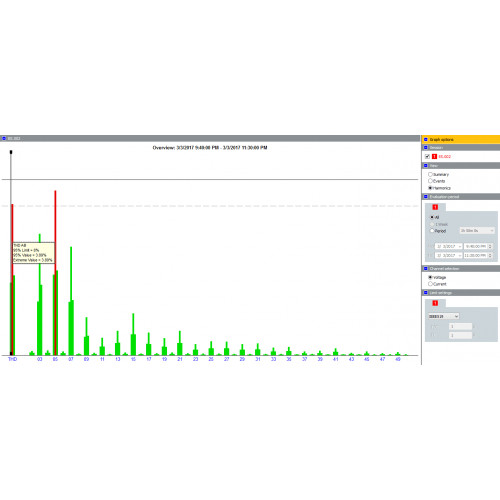Viewport: 500px width, 500px height.
Task: Collapse the Graph options panel header
Action: pos(426,139)
